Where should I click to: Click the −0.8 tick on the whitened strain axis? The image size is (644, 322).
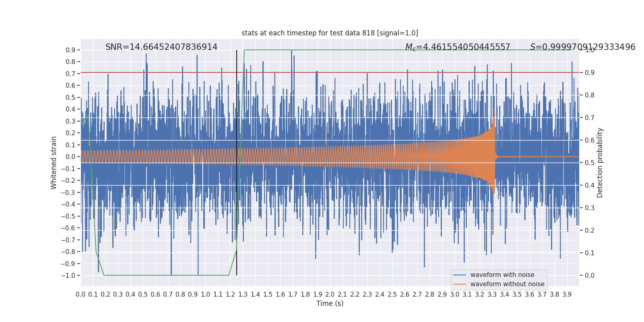(x=68, y=252)
